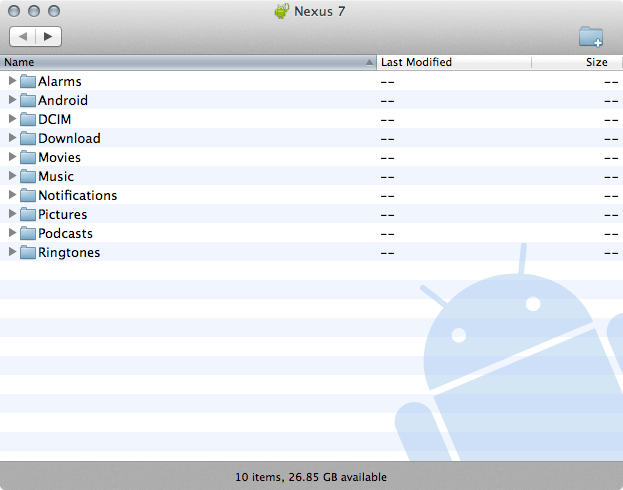The width and height of the screenshot is (623, 490).
Task: Select the Movies folder name
Action: coord(59,158)
